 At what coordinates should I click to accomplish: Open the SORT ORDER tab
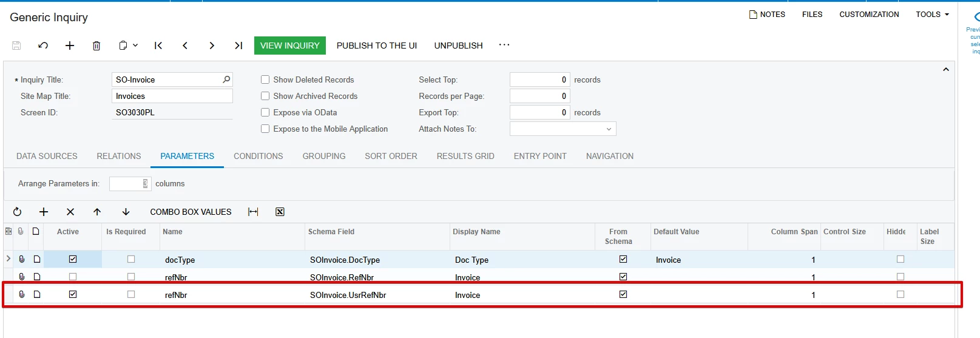(391, 156)
